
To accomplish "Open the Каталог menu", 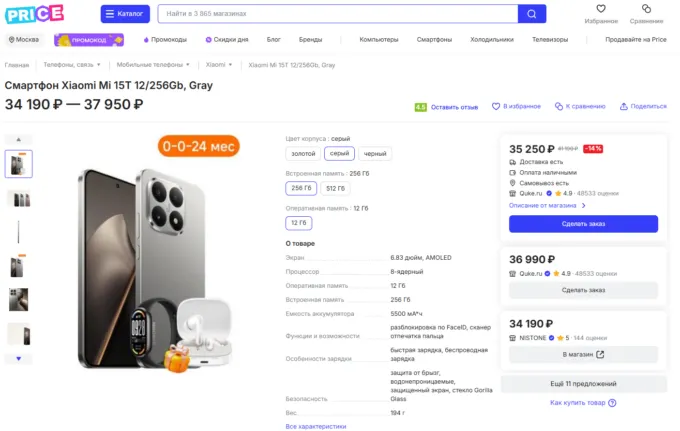I will pyautogui.click(x=125, y=14).
